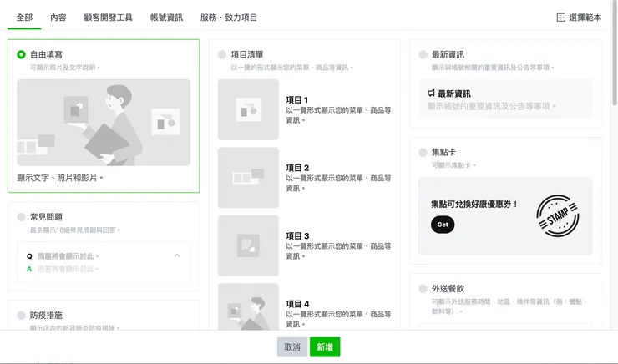The image size is (618, 364).
Task: Switch to the 內容 tab
Action: click(58, 18)
